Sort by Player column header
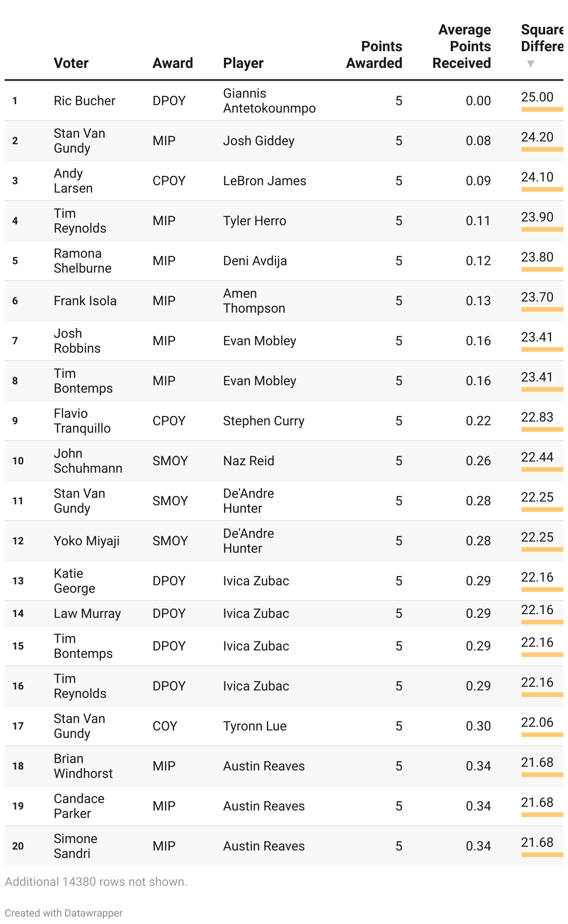 coord(243,63)
